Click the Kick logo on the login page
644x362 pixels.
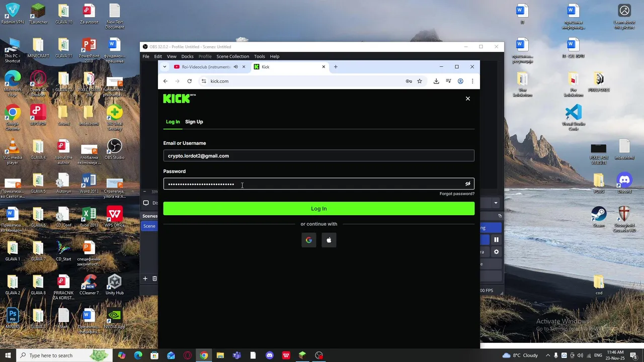coord(179,99)
